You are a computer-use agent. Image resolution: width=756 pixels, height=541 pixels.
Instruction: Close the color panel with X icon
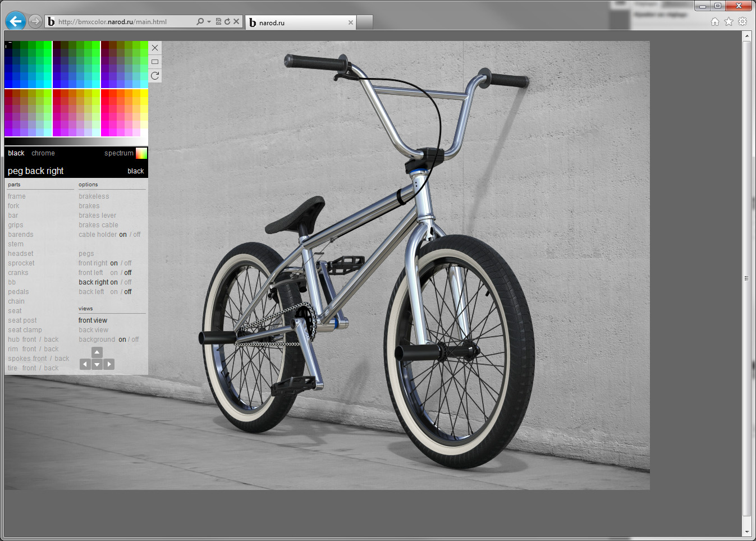(x=155, y=48)
